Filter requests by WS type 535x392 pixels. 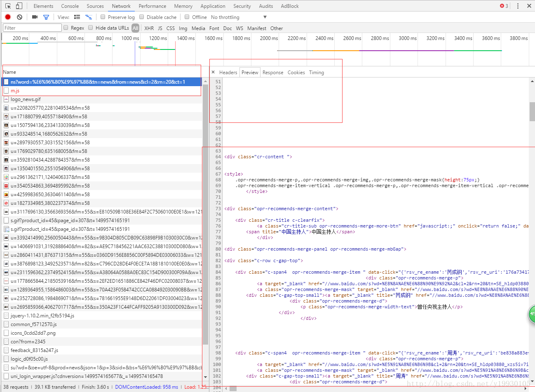tap(239, 28)
